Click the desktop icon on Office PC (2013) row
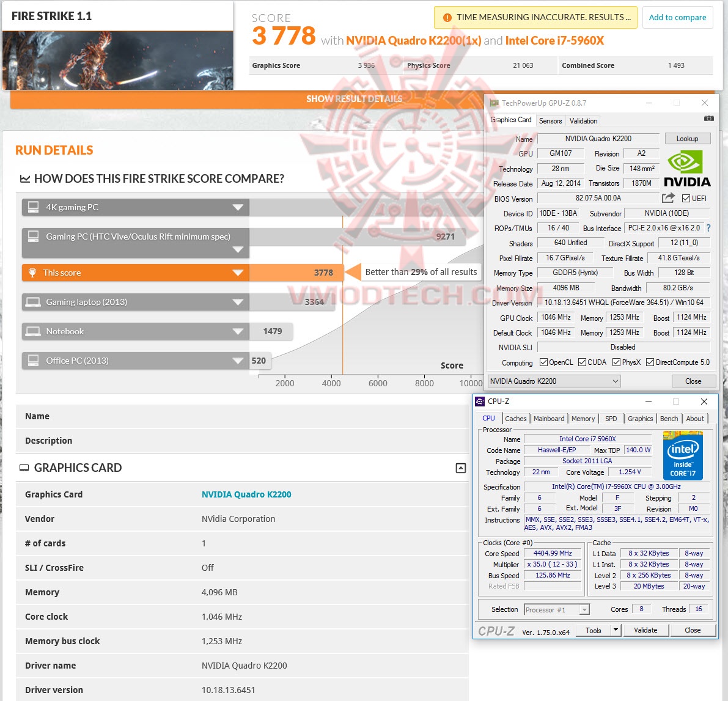 (x=33, y=361)
